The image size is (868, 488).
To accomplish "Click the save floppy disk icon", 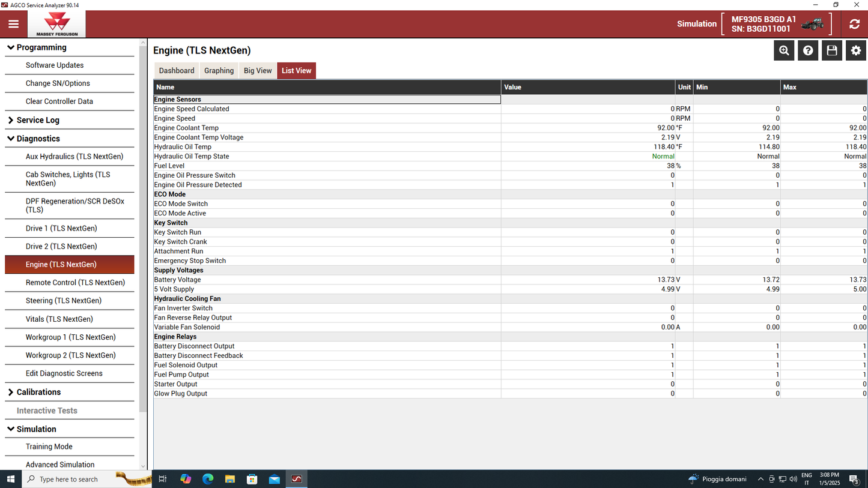I will click(832, 51).
